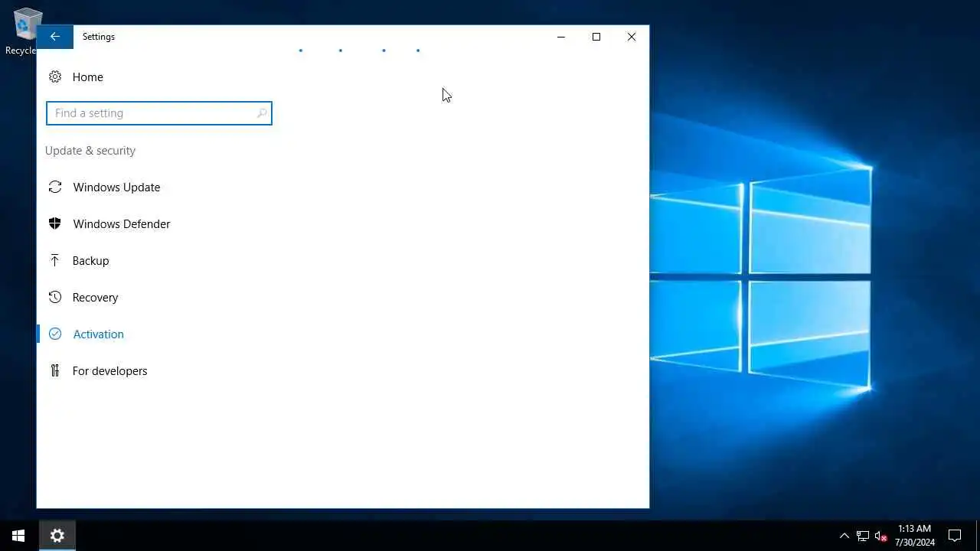Click the Windows Update refresh icon
The height and width of the screenshot is (551, 980).
click(54, 187)
